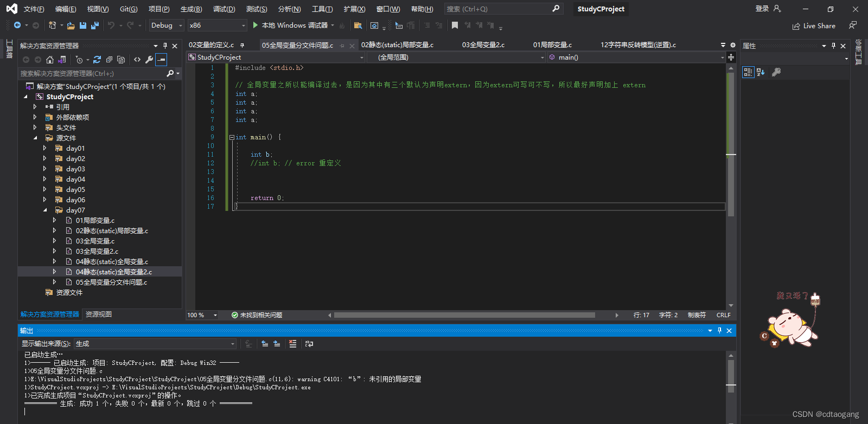The image size is (868, 424).
Task: Click the editor tab settings gear icon
Action: (733, 45)
